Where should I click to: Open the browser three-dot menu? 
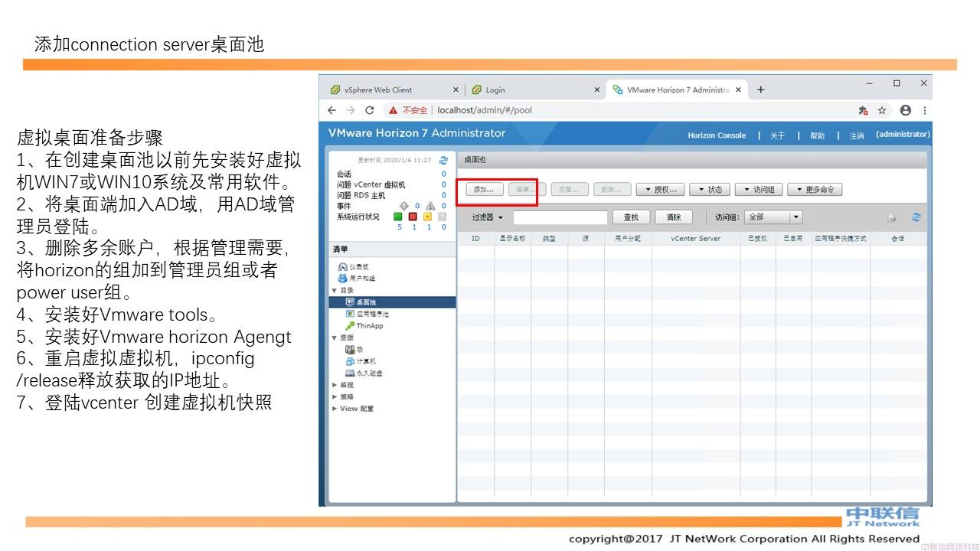coord(925,110)
